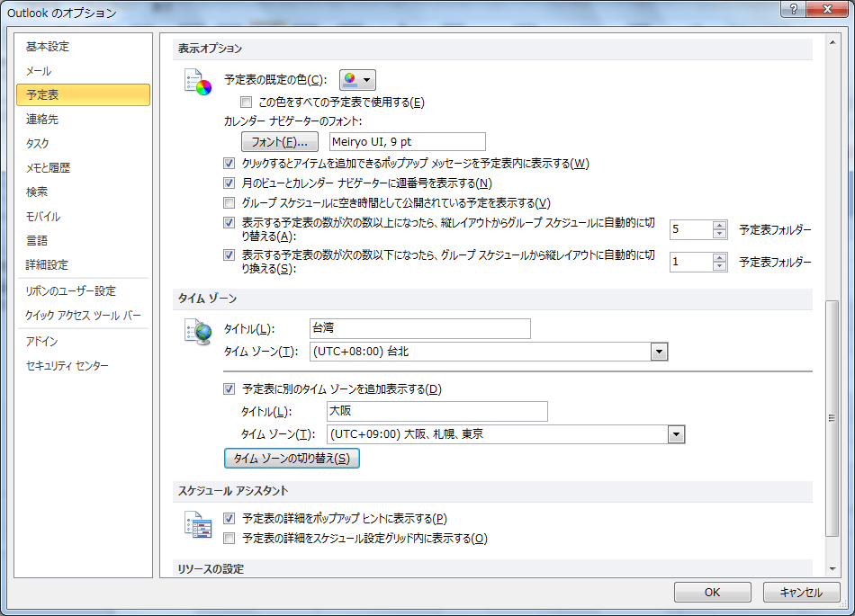Close the Outlook options dialog

pos(827,9)
